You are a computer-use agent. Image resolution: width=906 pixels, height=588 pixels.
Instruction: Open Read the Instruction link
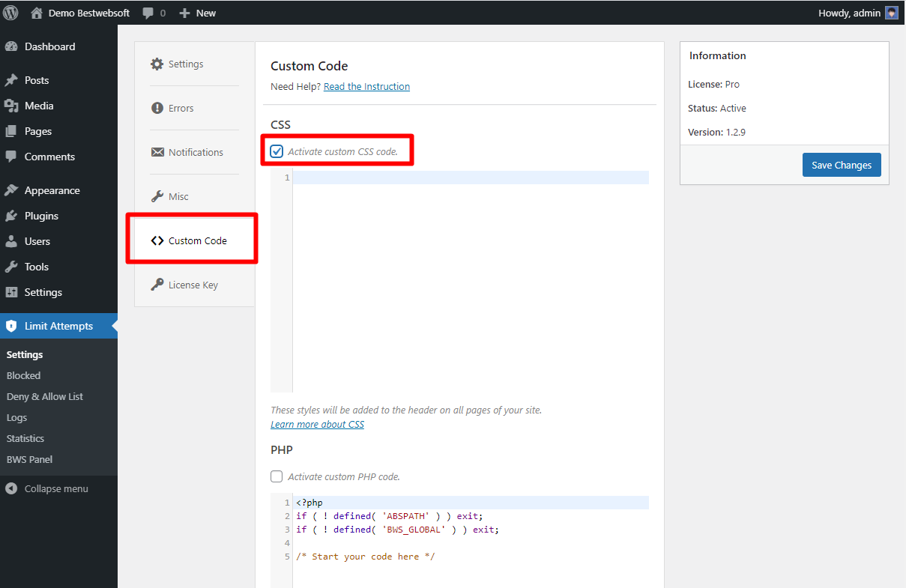coord(366,86)
